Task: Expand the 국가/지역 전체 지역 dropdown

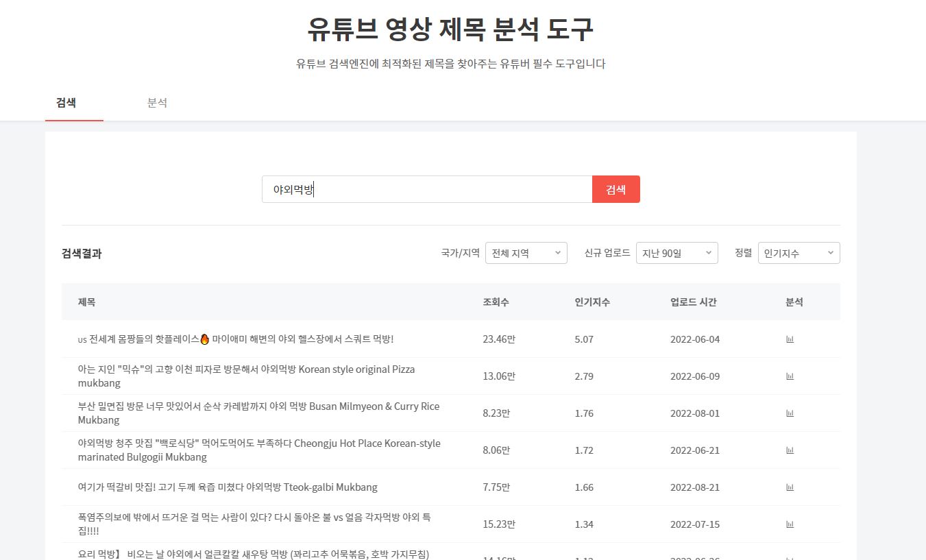Action: pyautogui.click(x=526, y=253)
